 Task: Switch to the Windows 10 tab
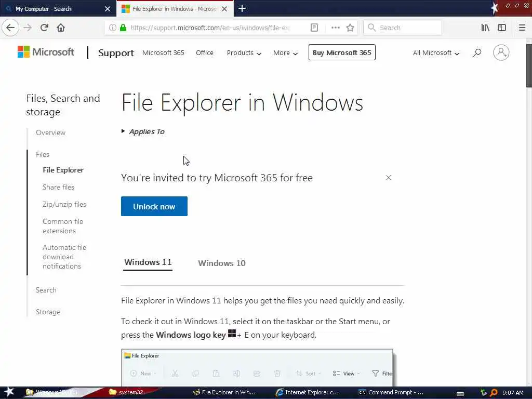coord(221,263)
